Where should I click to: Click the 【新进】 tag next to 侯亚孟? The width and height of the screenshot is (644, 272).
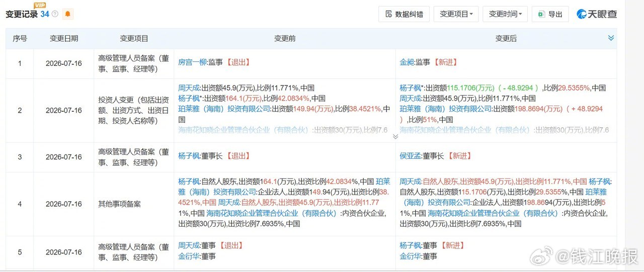(459, 156)
